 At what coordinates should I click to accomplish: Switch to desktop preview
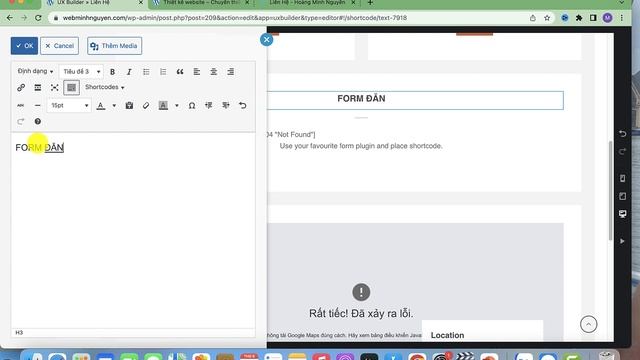pyautogui.click(x=622, y=214)
